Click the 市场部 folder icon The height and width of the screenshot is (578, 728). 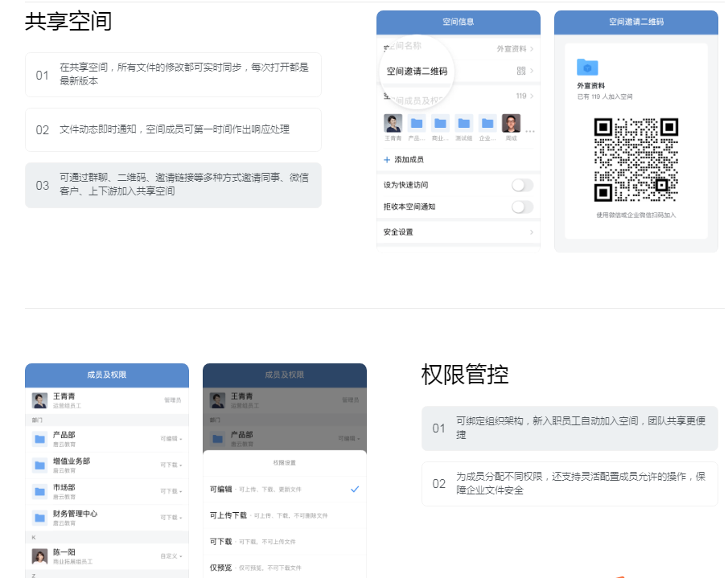(x=40, y=491)
